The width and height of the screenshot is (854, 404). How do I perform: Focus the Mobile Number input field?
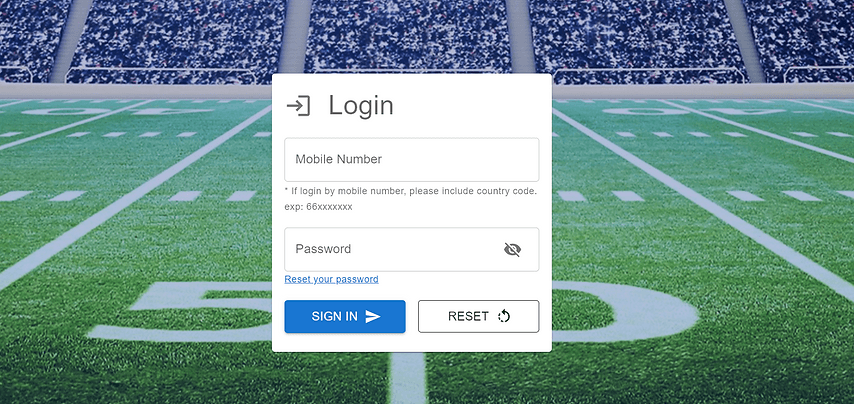point(412,160)
